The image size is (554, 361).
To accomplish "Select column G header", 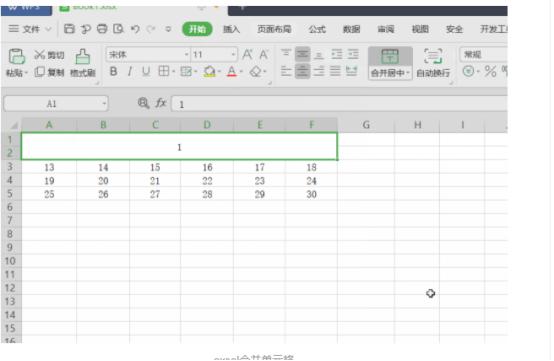I will 366,125.
